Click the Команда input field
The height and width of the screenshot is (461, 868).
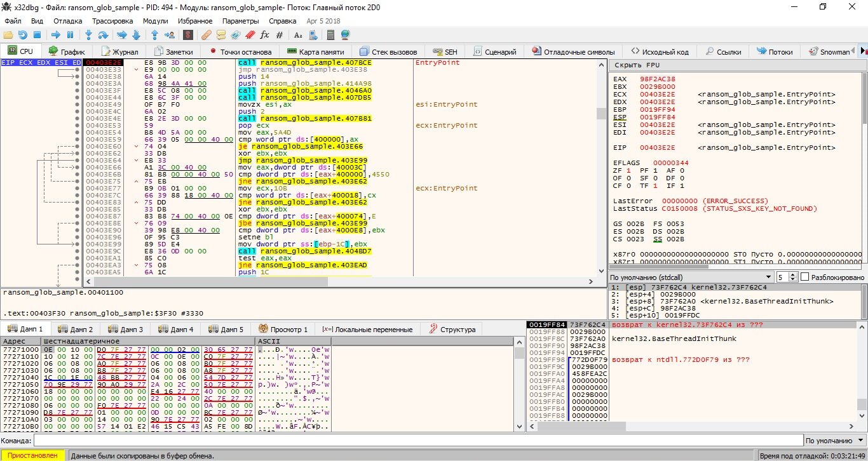click(417, 441)
